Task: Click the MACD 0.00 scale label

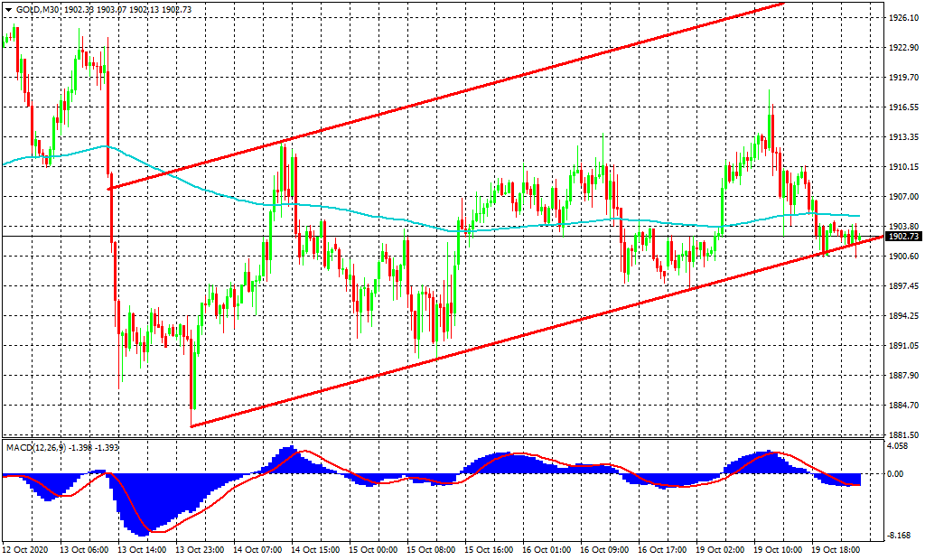Action: [x=898, y=473]
